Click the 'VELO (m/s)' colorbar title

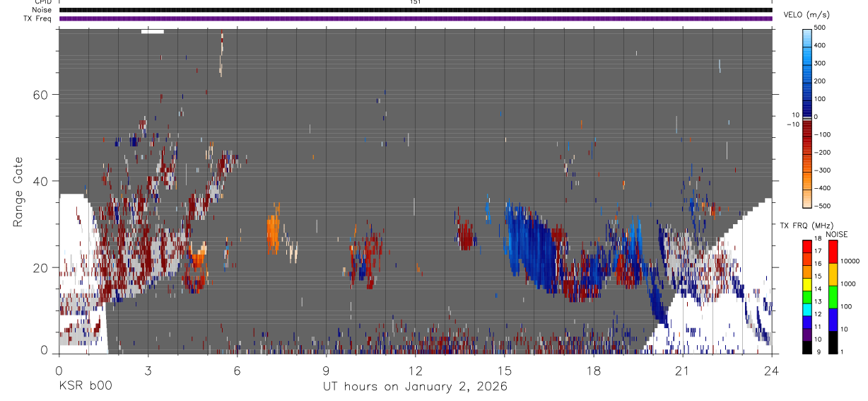[807, 16]
